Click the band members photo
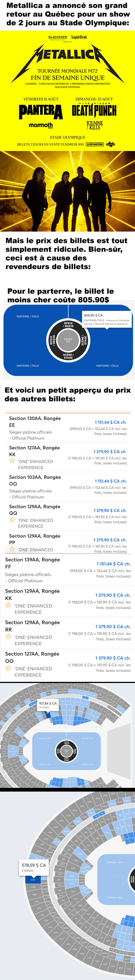The height and width of the screenshot is (980, 135). [67, 191]
